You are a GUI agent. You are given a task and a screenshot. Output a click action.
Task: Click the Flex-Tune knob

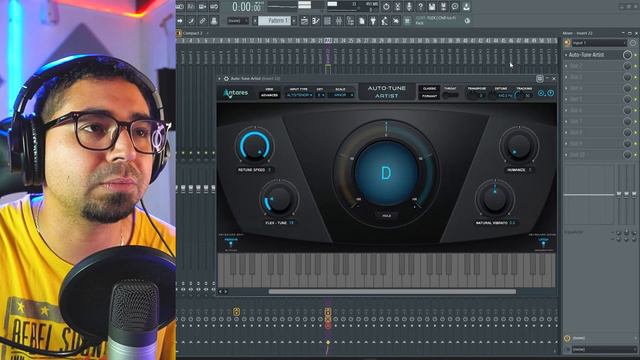coord(279,199)
